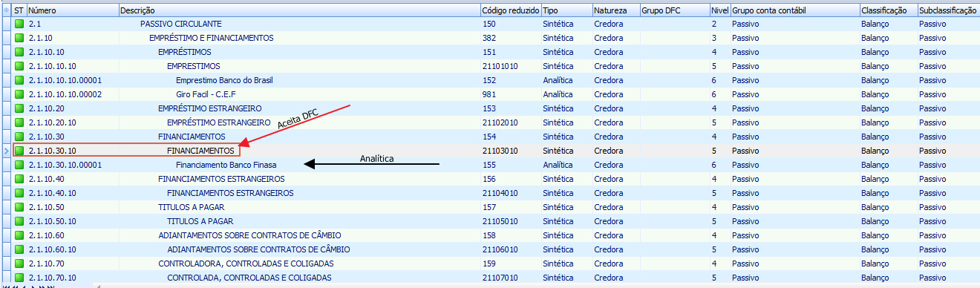980x288 pixels.
Task: Select the EMPRÉSTIMO ESTRANGEIRO 2.1.10.20 row
Action: click(x=490, y=108)
